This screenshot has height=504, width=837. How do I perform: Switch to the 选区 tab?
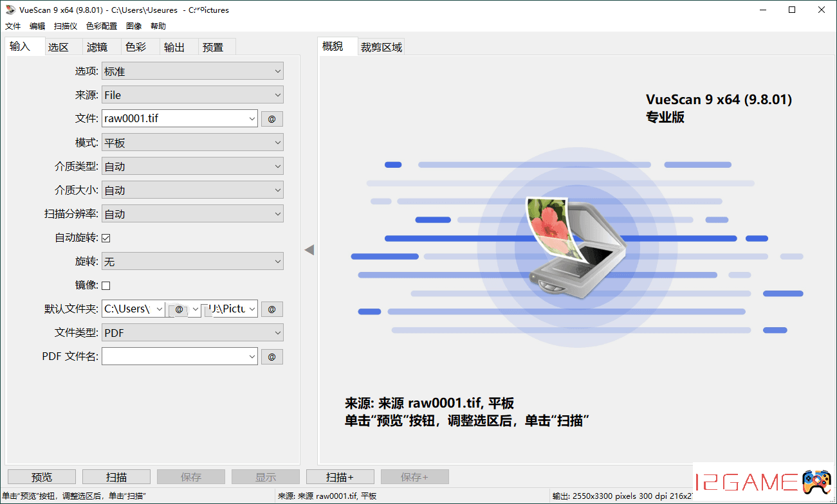point(63,47)
